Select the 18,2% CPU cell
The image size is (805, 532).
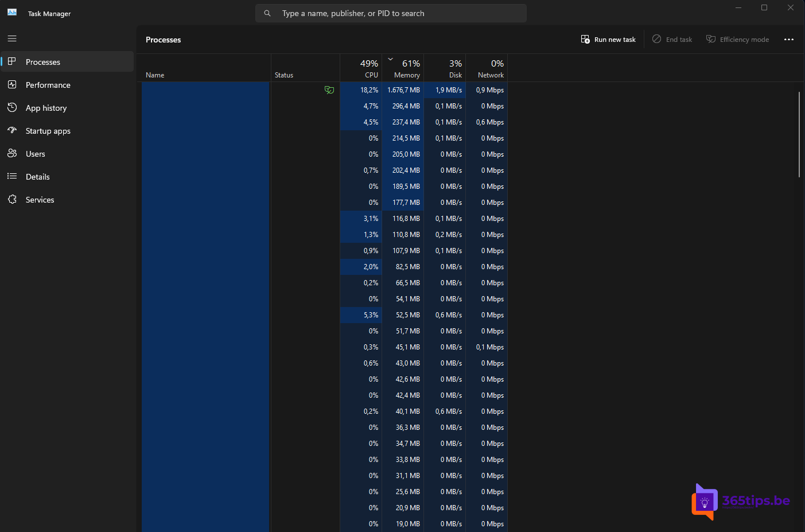(361, 90)
